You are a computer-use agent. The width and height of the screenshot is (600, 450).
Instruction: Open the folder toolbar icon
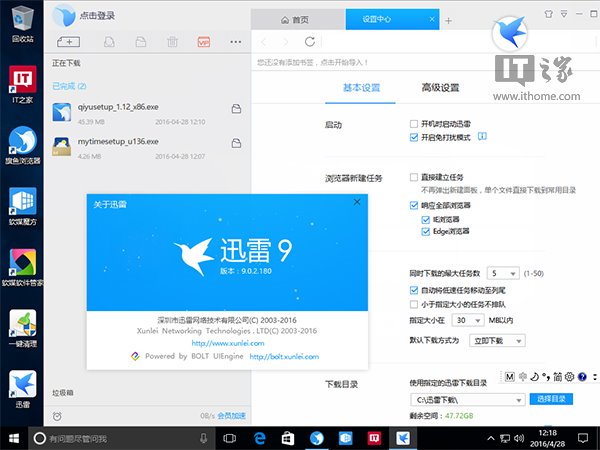141,42
